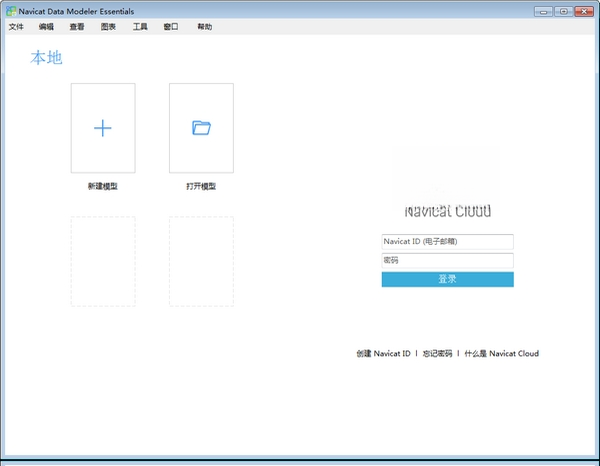The height and width of the screenshot is (466, 600).
Task: Follow the 创建 Navicat ID link
Action: coord(383,354)
